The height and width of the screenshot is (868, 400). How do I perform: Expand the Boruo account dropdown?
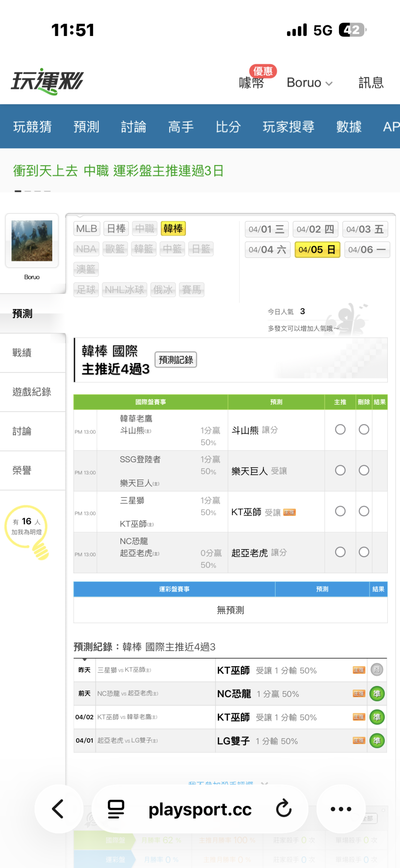pos(309,83)
